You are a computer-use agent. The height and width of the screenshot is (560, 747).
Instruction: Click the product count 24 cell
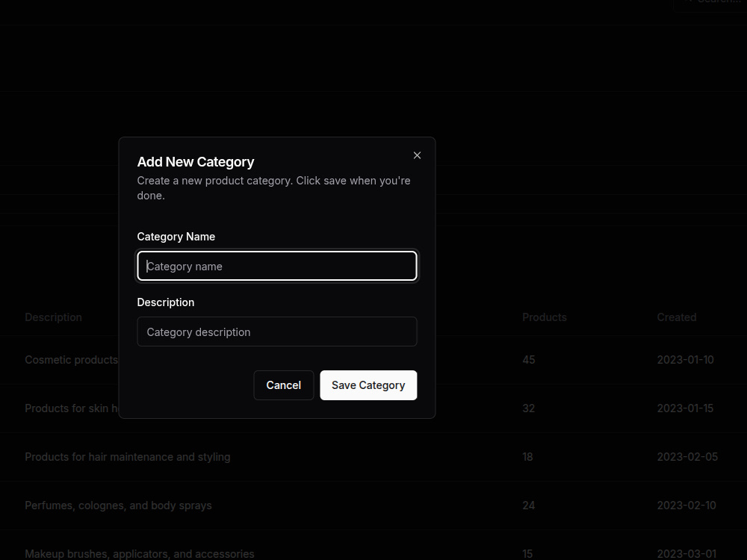pyautogui.click(x=528, y=505)
